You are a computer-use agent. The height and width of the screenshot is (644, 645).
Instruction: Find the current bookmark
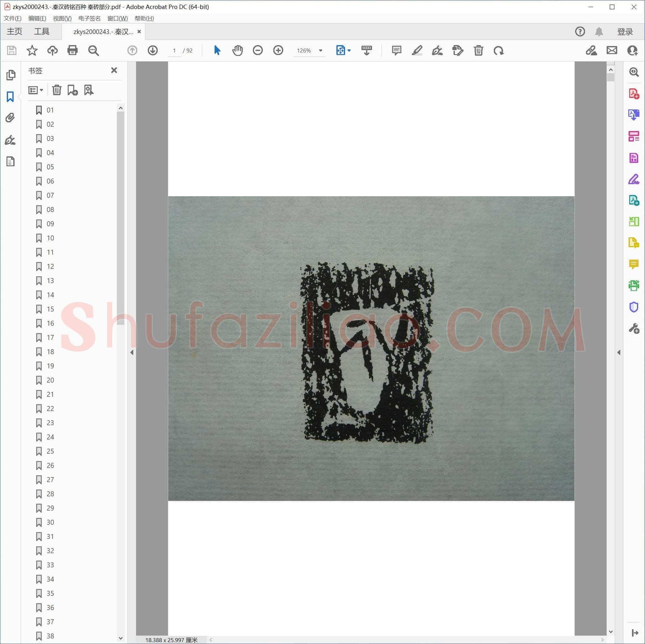(88, 90)
